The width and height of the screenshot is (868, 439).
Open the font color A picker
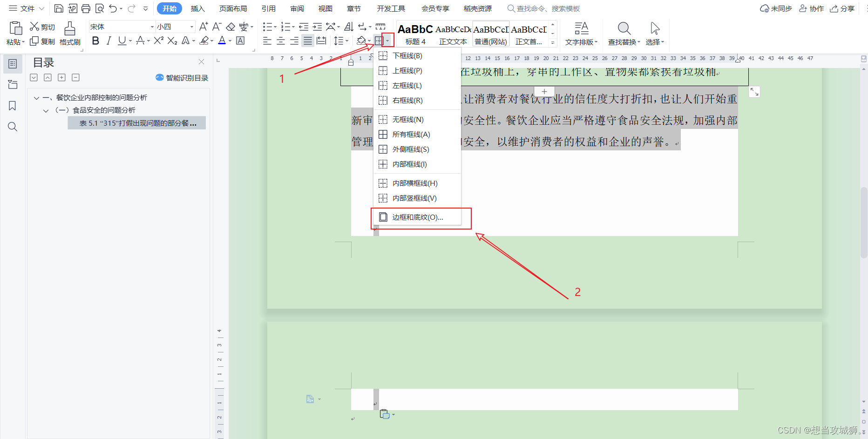222,41
